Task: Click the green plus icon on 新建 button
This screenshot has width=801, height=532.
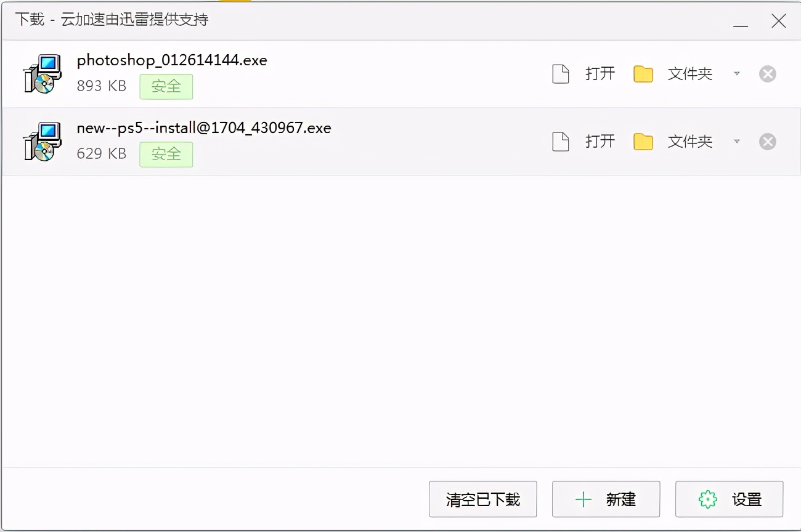Action: pyautogui.click(x=582, y=499)
